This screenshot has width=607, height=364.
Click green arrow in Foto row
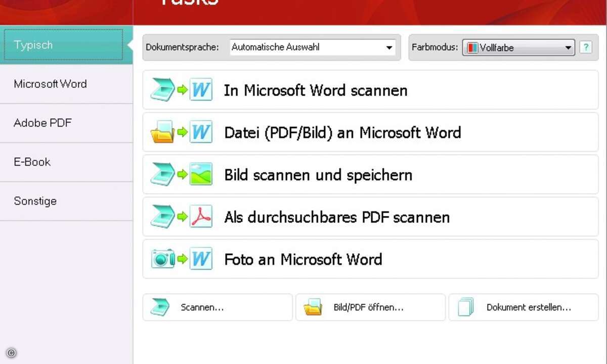click(x=182, y=259)
